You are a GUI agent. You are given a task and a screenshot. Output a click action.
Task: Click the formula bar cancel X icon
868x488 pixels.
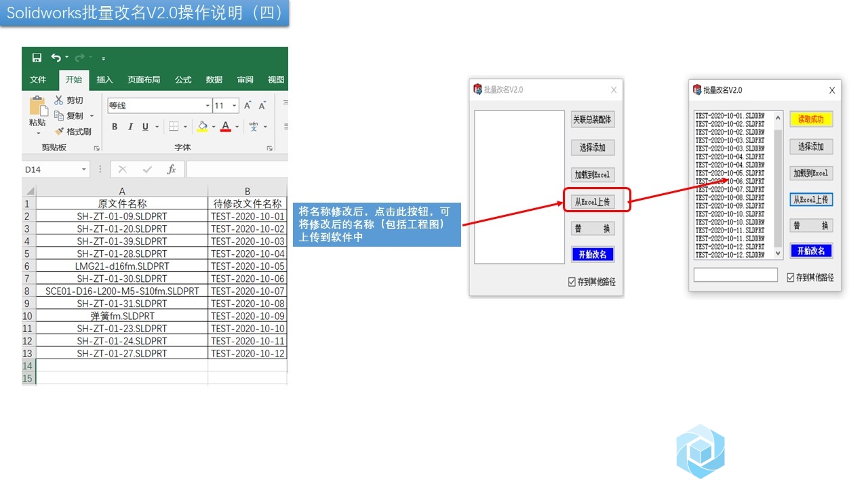point(123,169)
